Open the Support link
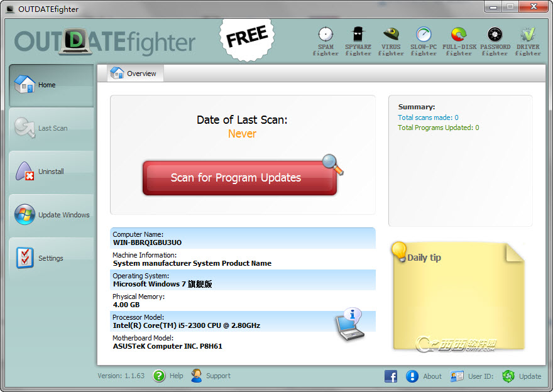The width and height of the screenshot is (553, 392). [218, 376]
